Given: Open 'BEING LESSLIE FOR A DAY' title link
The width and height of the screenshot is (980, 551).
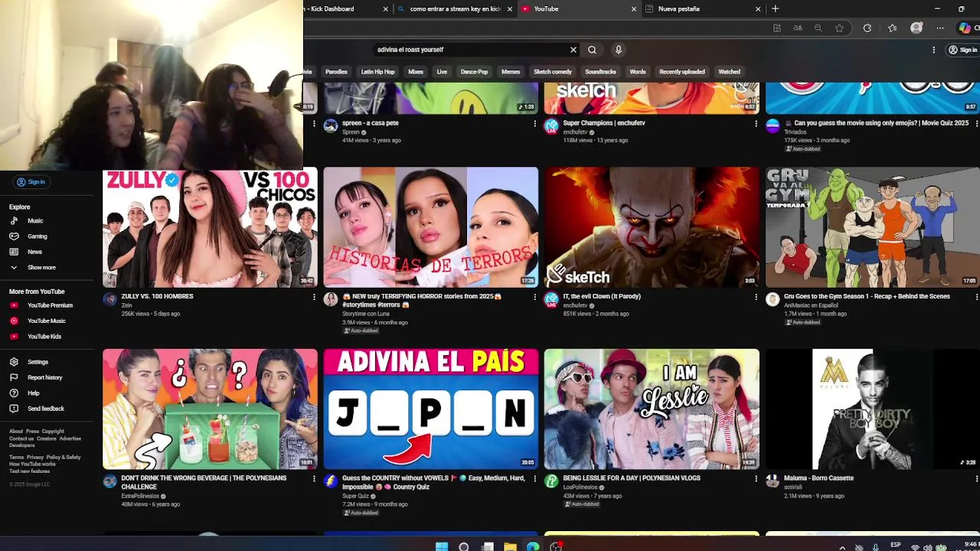Looking at the screenshot, I should pos(632,478).
